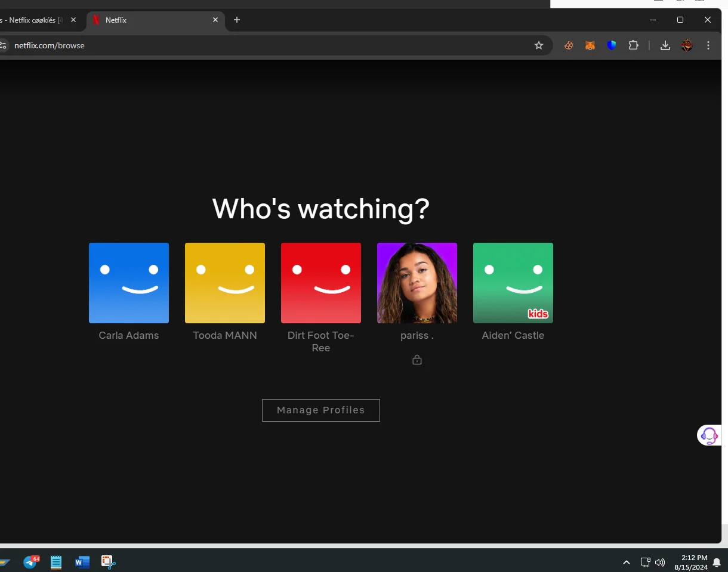Pick the pariss profile photo avatar
The width and height of the screenshot is (728, 572).
pos(417,283)
